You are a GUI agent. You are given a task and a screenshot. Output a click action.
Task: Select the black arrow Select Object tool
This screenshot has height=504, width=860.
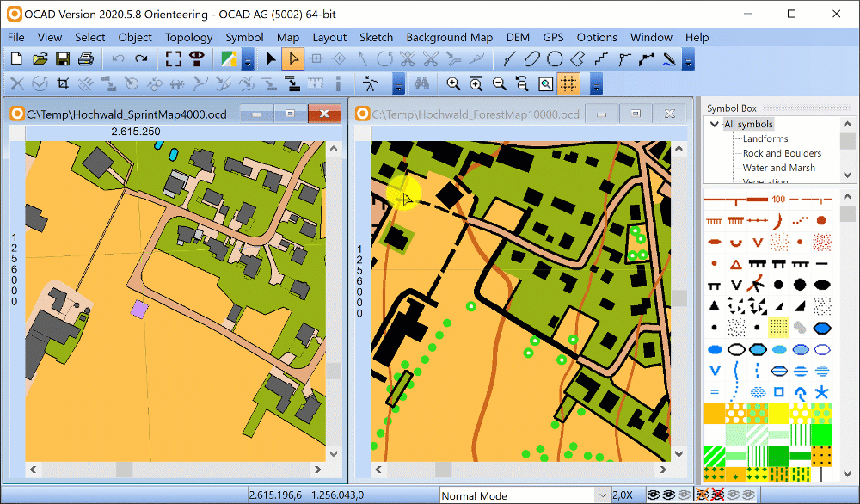coord(271,58)
